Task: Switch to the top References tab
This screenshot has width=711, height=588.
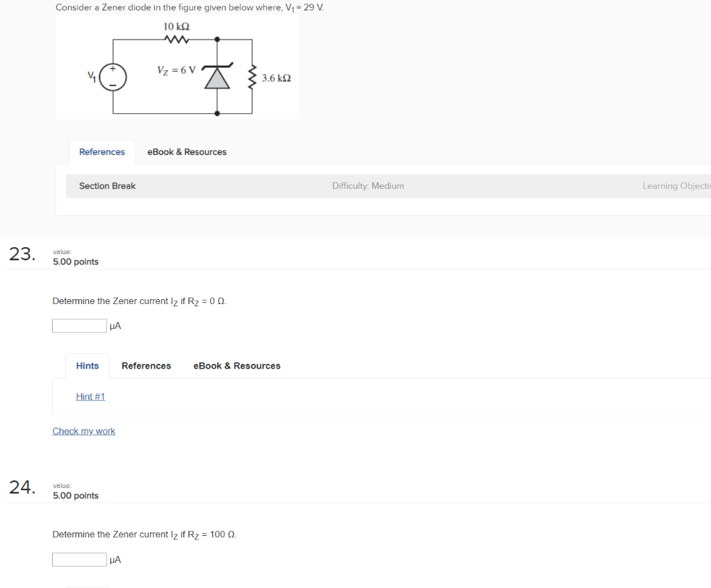Action: tap(102, 151)
